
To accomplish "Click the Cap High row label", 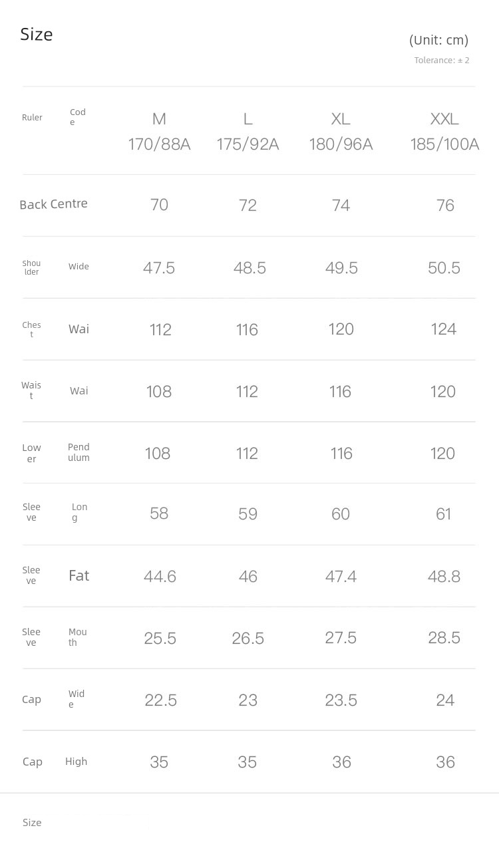I will tap(55, 762).
